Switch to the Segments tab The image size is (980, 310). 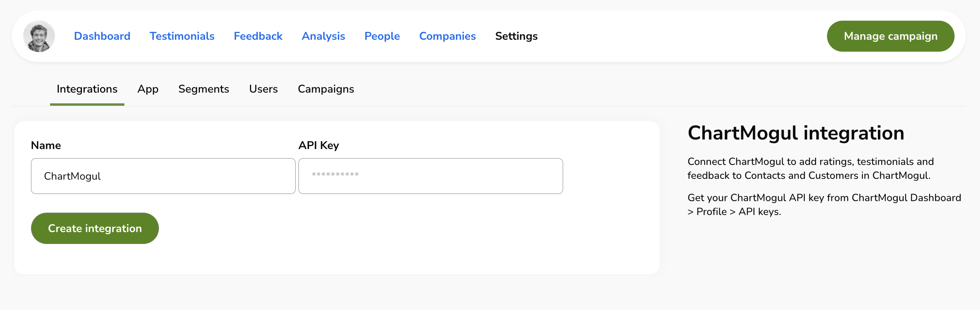pyautogui.click(x=203, y=89)
